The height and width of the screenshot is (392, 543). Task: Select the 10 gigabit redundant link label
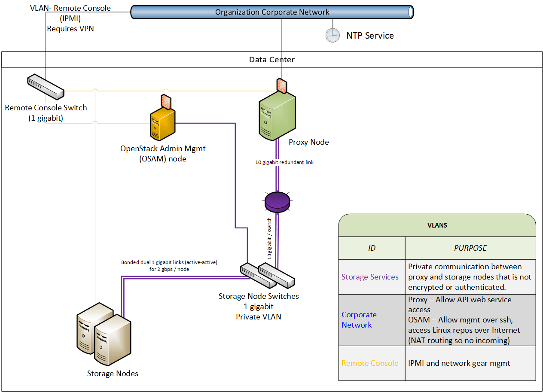pos(285,162)
